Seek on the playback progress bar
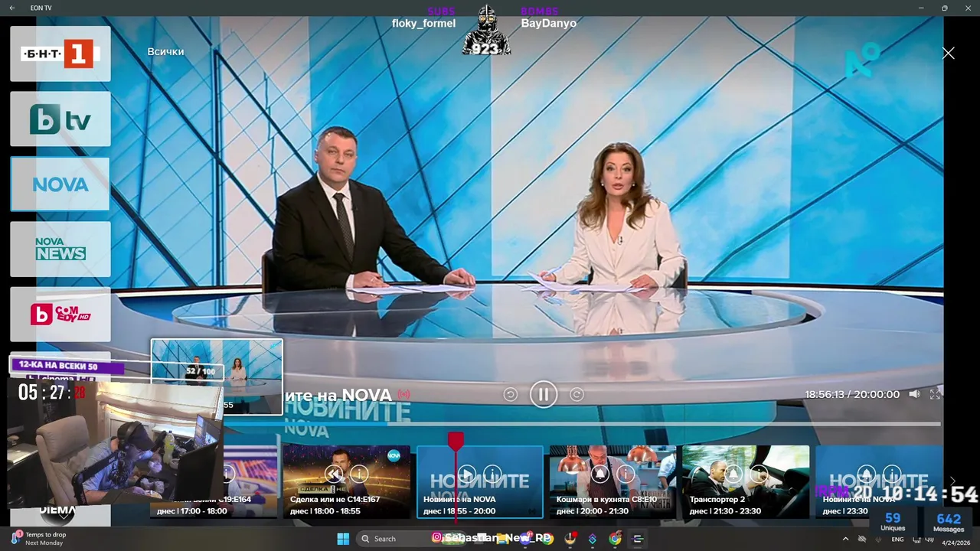 click(x=582, y=423)
